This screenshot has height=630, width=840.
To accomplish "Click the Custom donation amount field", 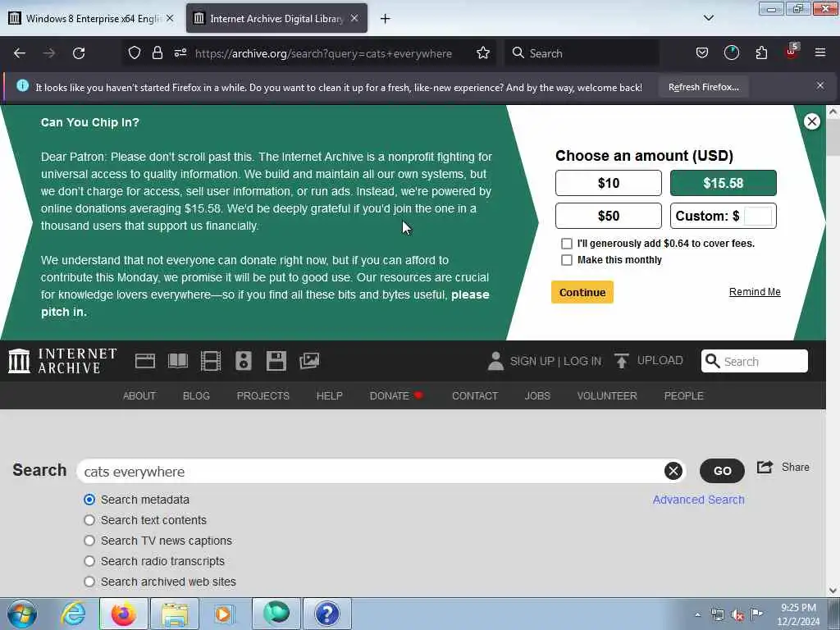I will pos(758,216).
